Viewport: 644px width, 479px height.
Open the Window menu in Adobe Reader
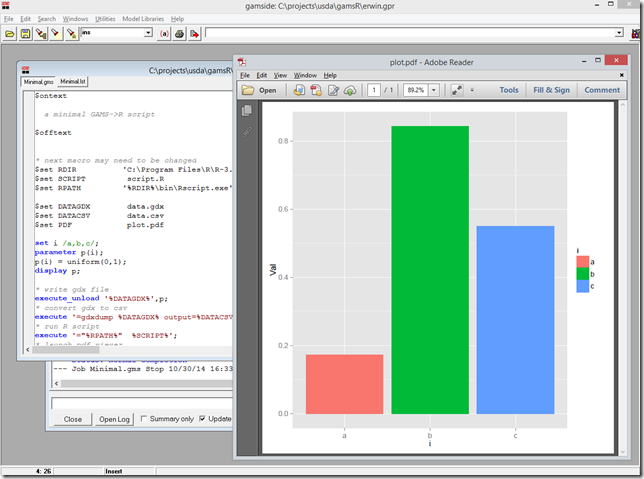[305, 75]
